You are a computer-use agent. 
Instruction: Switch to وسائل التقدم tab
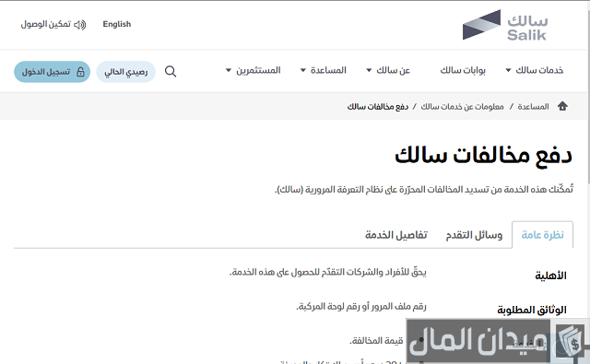(474, 235)
